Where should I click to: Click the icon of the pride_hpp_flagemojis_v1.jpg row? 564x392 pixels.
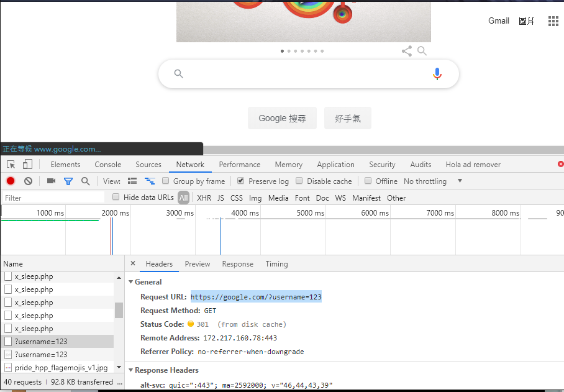[8, 368]
